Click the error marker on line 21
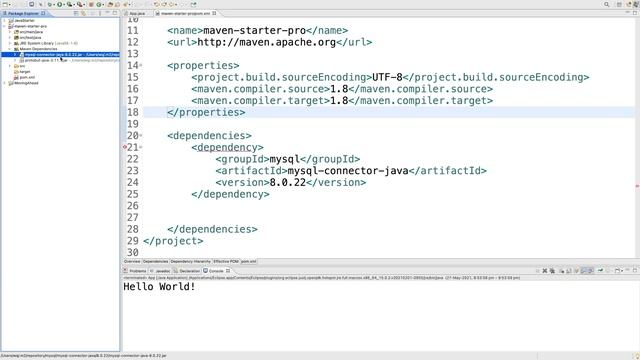Screen dimensions: 640x360 [x=125, y=147]
